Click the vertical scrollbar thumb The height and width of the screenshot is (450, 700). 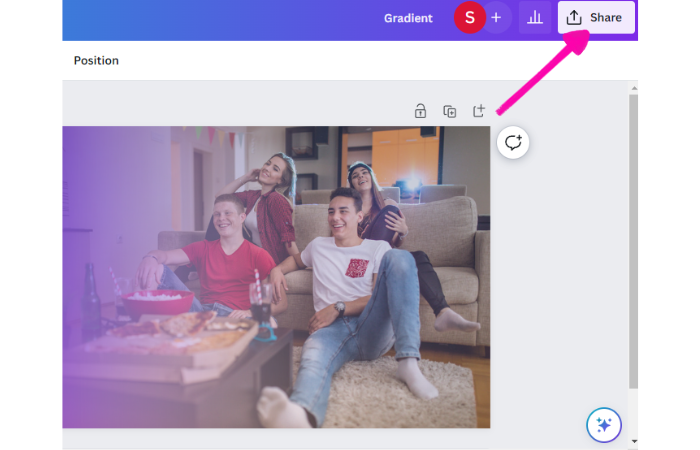point(633,241)
